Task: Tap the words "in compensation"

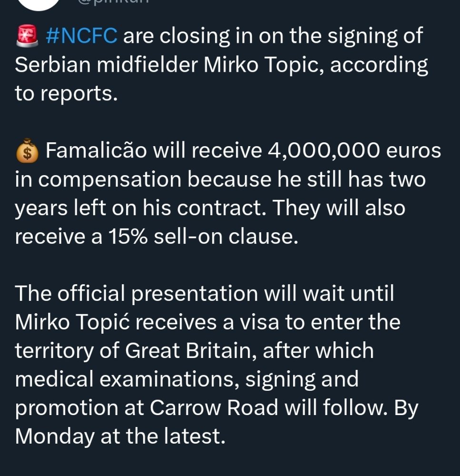Action: click(98, 180)
